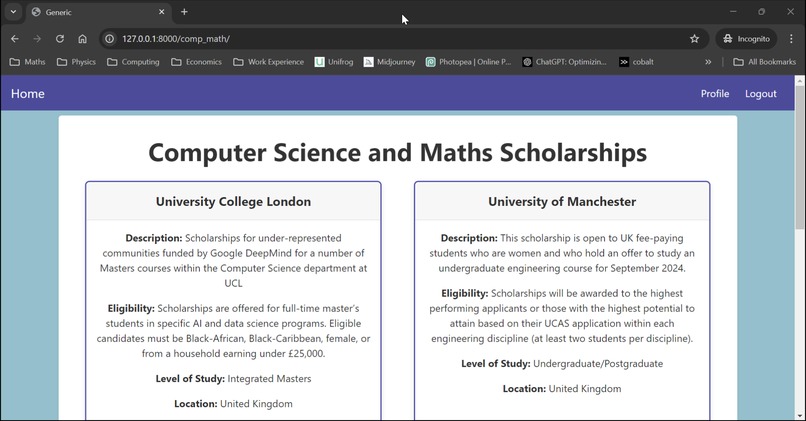Click the site info icon in address bar
The image size is (806, 421).
click(x=109, y=39)
